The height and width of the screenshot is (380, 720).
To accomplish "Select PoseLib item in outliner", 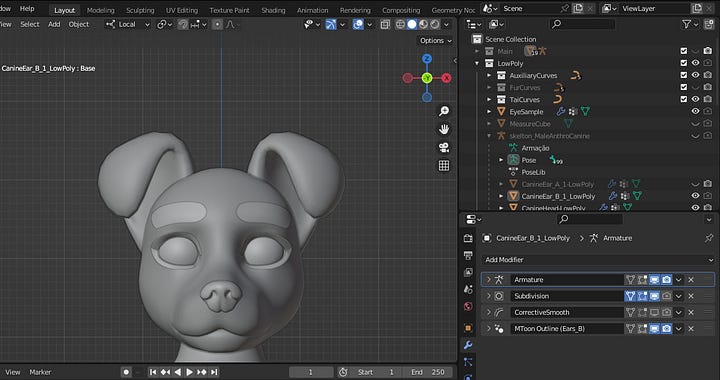I will click(533, 172).
